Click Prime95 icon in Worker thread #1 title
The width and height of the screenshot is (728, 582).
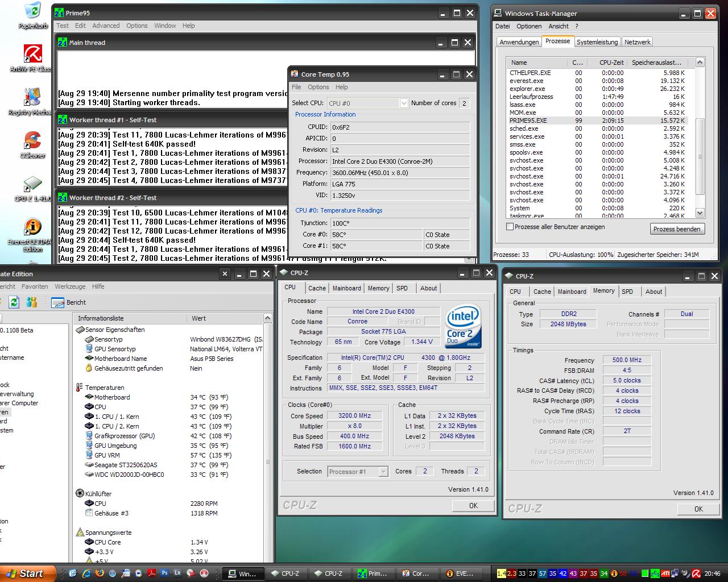63,120
